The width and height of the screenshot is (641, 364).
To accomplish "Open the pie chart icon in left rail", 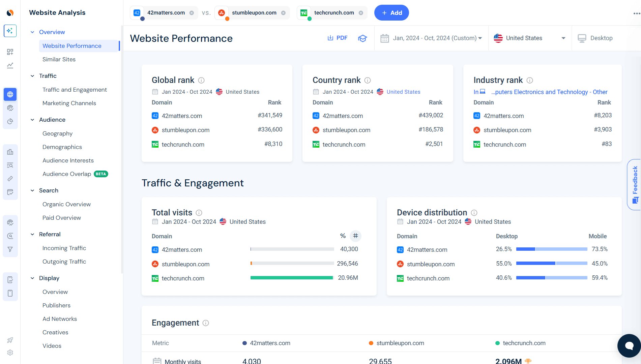I will pyautogui.click(x=10, y=121).
